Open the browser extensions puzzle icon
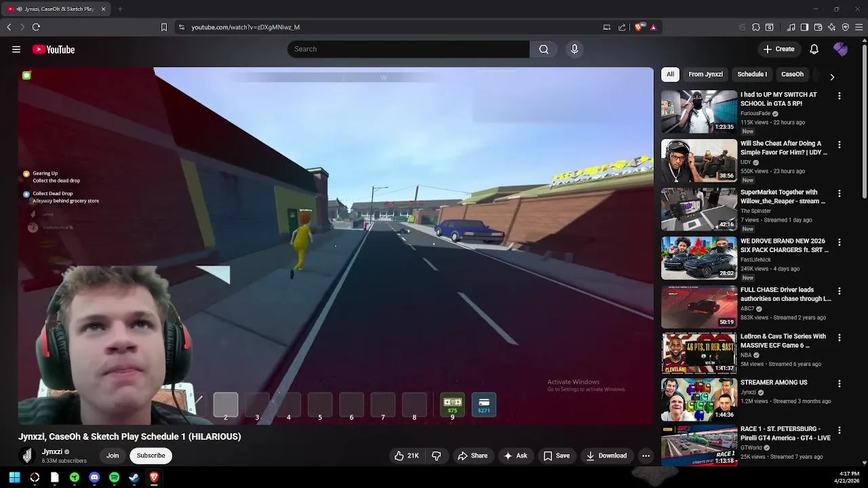The width and height of the screenshot is (868, 488). tap(756, 27)
